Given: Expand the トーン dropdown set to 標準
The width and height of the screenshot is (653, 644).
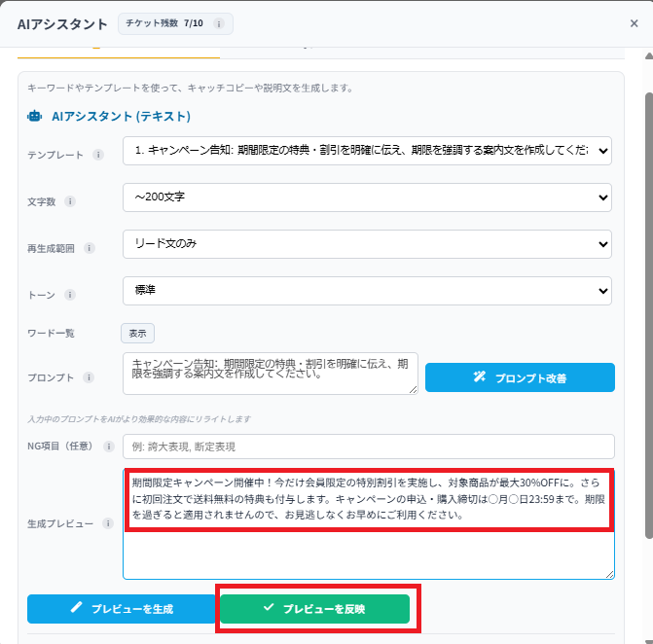Looking at the screenshot, I should [x=367, y=290].
